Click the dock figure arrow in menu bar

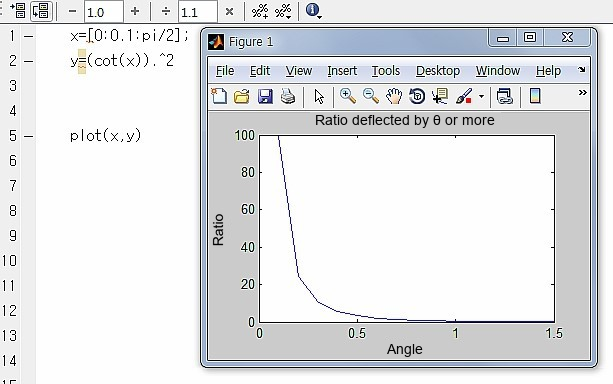pyautogui.click(x=582, y=70)
